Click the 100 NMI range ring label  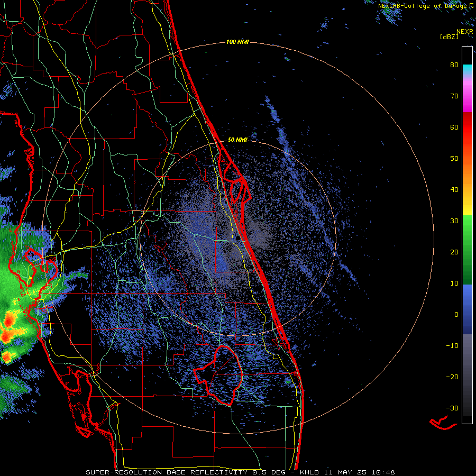[237, 42]
